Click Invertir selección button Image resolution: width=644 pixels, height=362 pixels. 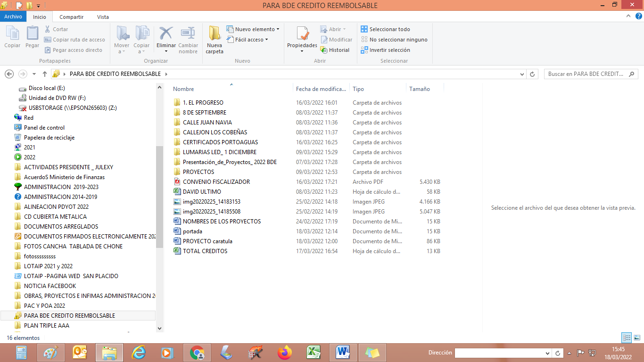click(x=385, y=50)
